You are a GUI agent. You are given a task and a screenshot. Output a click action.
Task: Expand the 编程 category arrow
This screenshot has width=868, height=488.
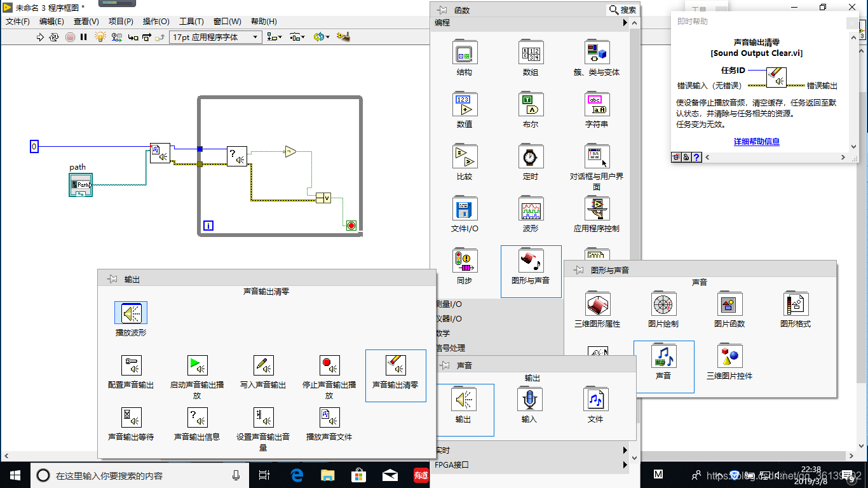pos(625,23)
